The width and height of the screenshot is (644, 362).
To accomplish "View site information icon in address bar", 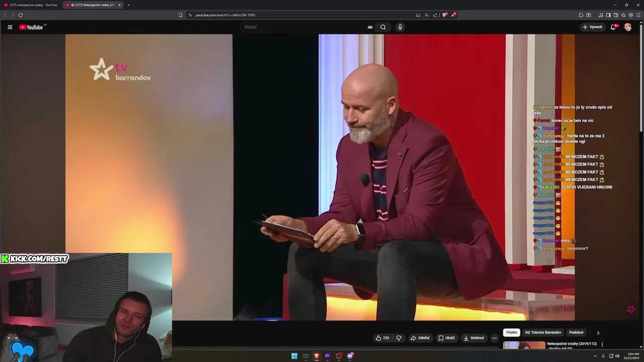I will pyautogui.click(x=190, y=15).
